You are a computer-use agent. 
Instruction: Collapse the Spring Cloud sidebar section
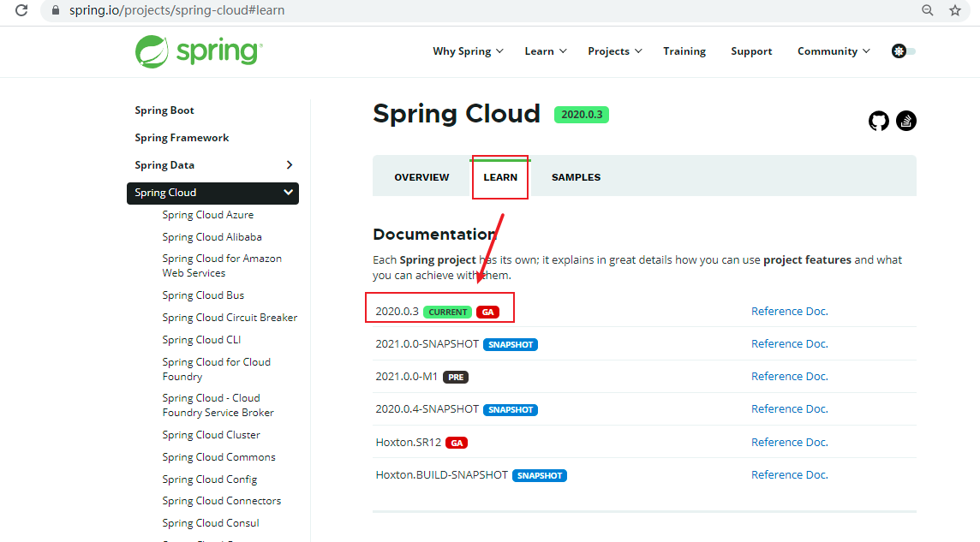(288, 193)
